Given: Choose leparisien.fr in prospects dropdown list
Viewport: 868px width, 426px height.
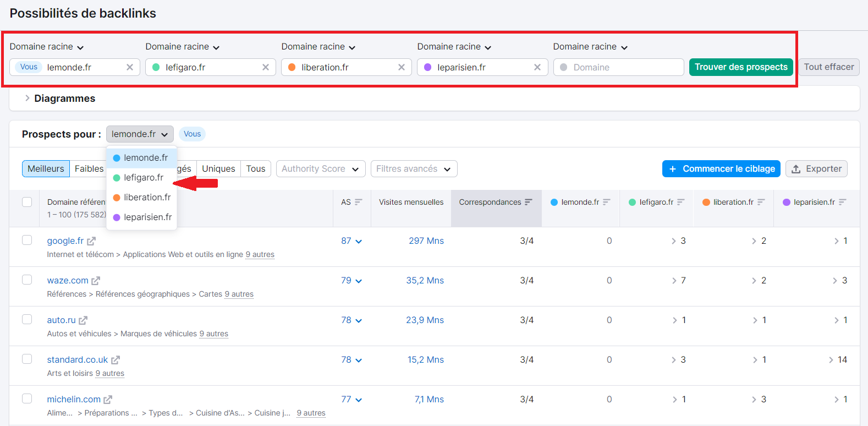Looking at the screenshot, I should [x=141, y=217].
